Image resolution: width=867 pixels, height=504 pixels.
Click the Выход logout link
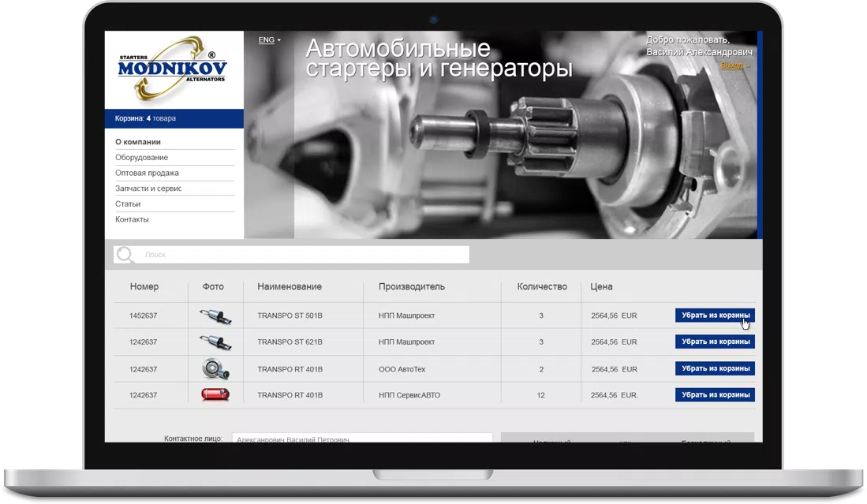click(735, 65)
